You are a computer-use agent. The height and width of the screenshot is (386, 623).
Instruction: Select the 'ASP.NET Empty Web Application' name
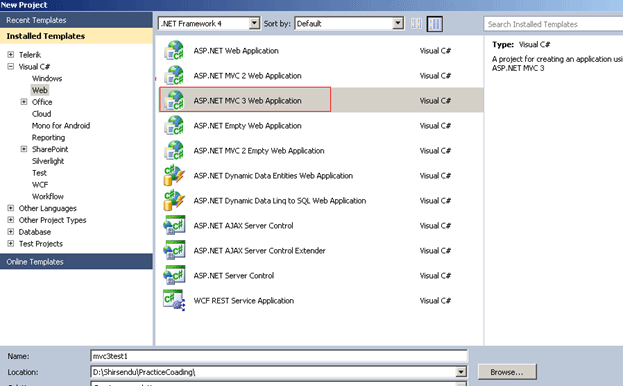click(x=247, y=126)
